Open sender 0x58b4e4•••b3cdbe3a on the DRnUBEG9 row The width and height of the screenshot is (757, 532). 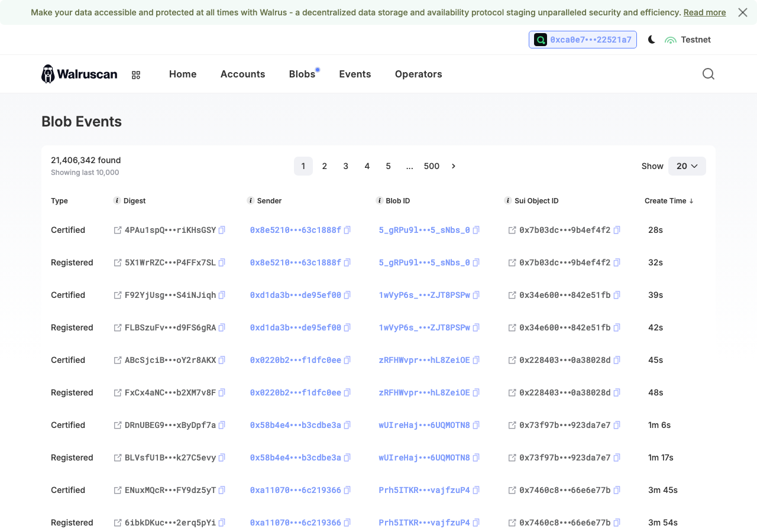tap(296, 425)
